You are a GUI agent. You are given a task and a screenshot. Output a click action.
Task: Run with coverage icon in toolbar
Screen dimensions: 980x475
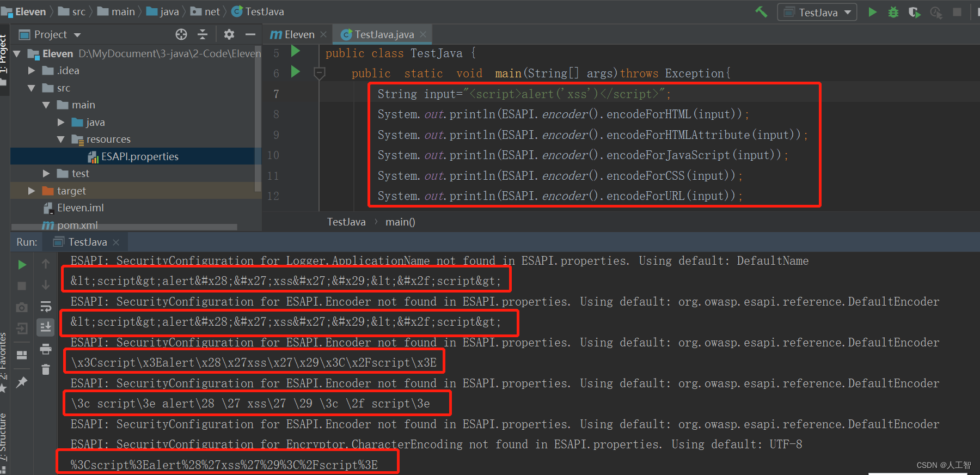point(914,12)
